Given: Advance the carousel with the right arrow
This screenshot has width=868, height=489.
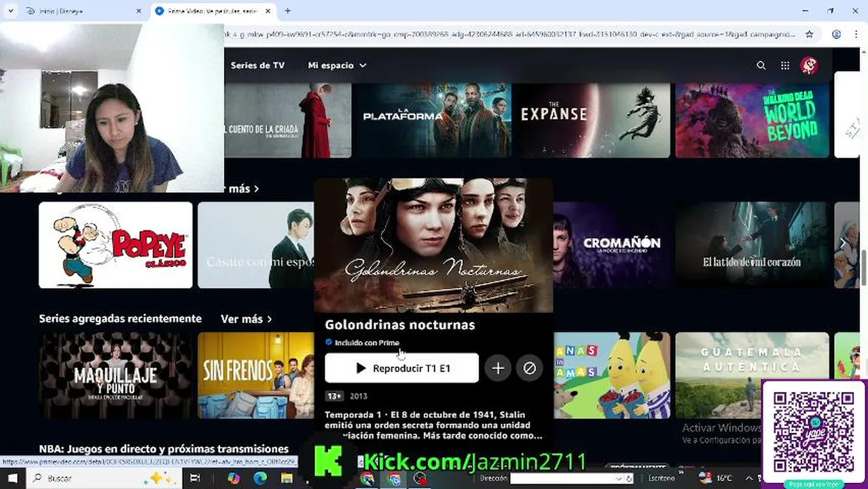Looking at the screenshot, I should coord(843,243).
